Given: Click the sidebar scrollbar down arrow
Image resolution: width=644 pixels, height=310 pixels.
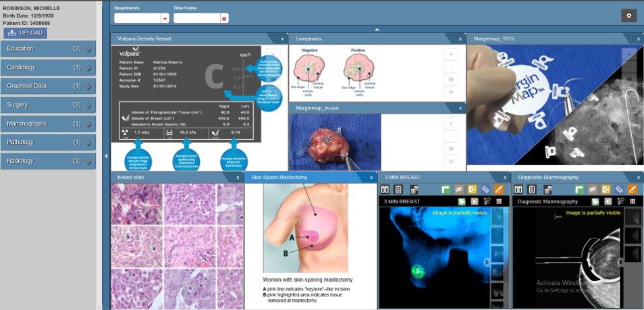Looking at the screenshot, I should tap(99, 307).
